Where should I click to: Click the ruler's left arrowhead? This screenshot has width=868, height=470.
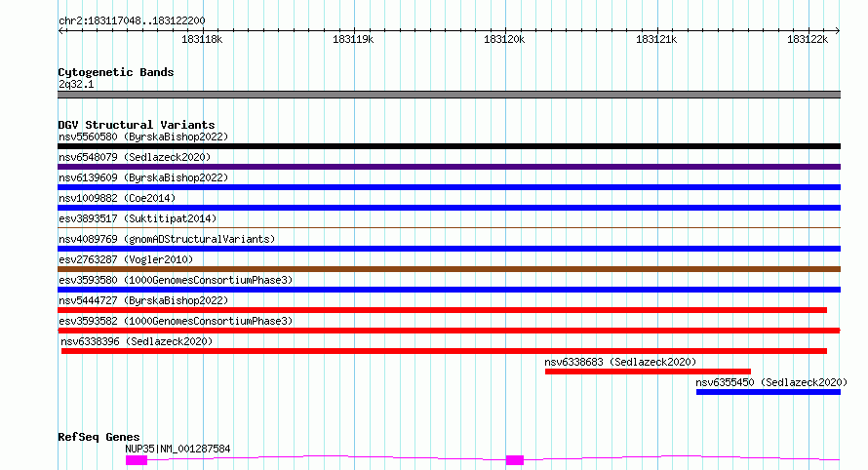pos(60,31)
